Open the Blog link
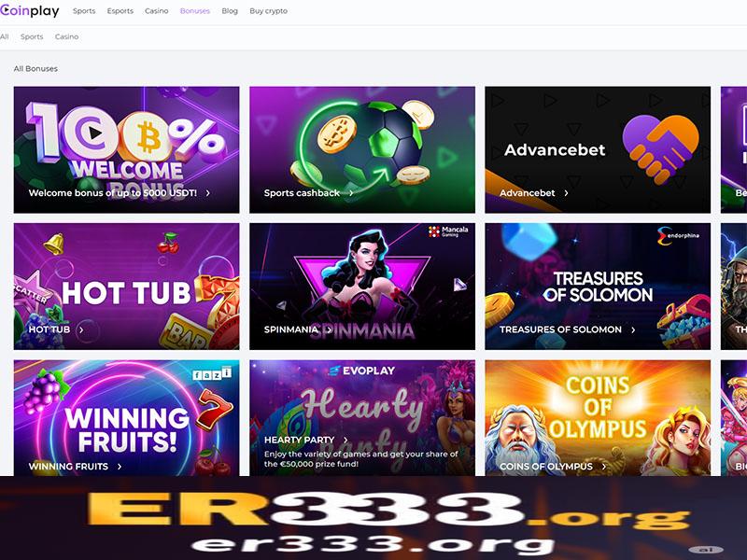This screenshot has width=747, height=560. (230, 10)
